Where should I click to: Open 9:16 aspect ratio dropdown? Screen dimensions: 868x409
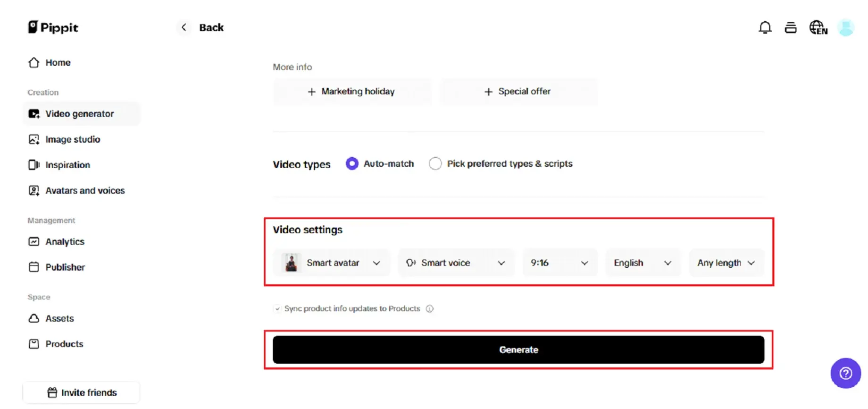(560, 263)
